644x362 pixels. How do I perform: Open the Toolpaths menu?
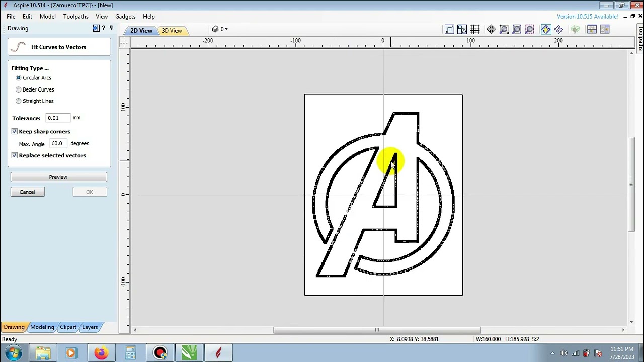pyautogui.click(x=76, y=17)
